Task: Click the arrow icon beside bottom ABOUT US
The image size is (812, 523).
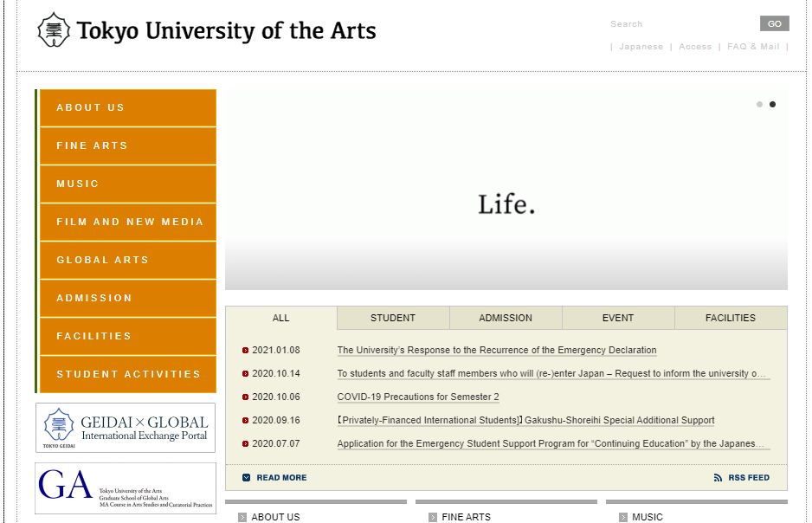Action: [x=242, y=517]
